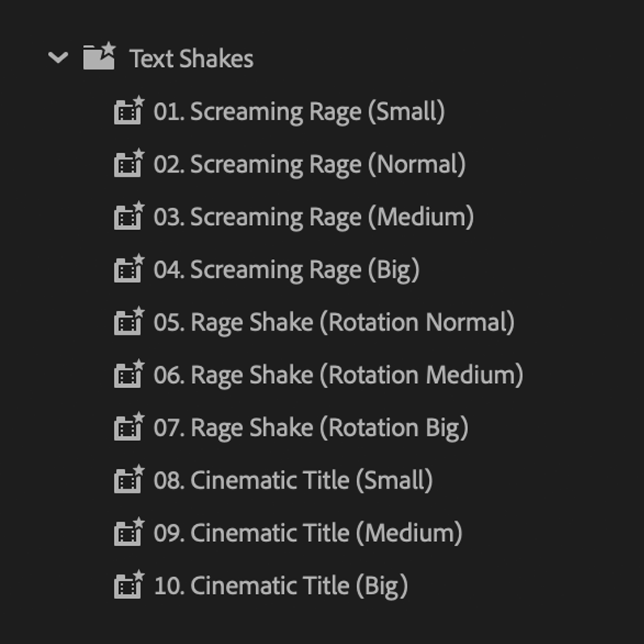Click the Text Shakes bin folder icon
The width and height of the screenshot is (644, 644).
tap(99, 58)
